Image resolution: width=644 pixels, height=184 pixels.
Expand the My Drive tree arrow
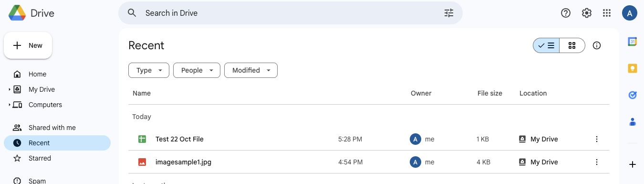click(x=10, y=89)
